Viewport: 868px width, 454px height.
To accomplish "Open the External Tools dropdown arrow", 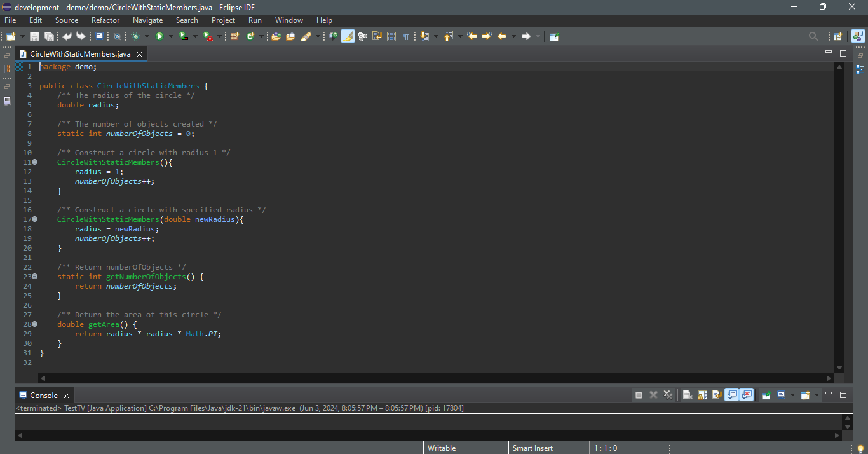I will (x=219, y=36).
